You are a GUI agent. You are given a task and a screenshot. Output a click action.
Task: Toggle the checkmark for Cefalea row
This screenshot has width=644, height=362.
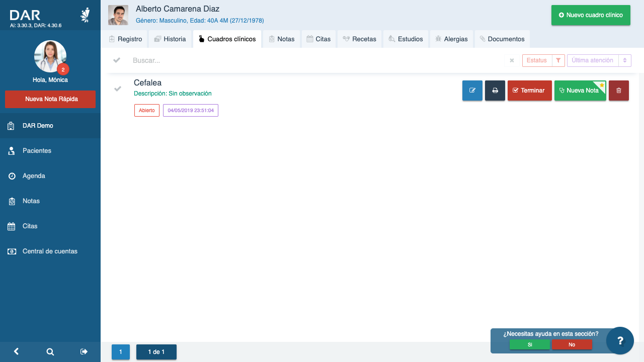(117, 89)
